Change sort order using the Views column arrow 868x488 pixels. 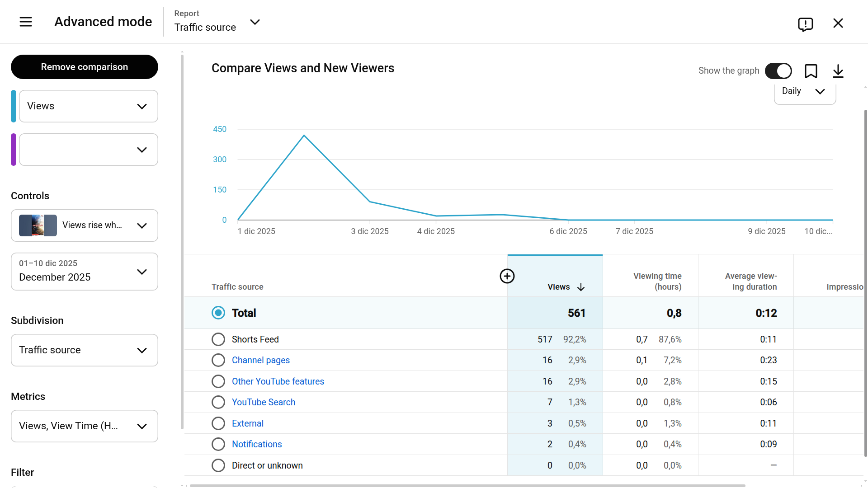point(581,287)
